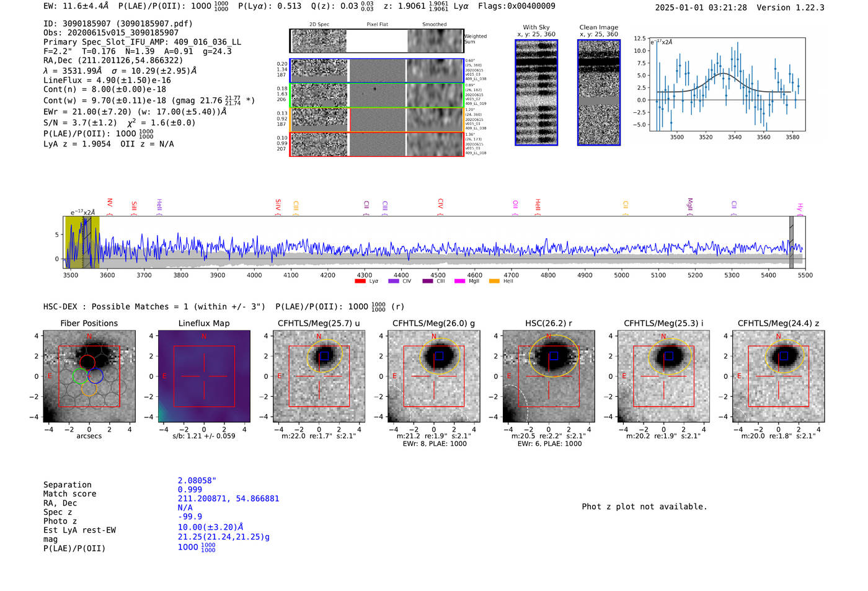Click the orange HeII legend swatch
868x591 pixels.
click(494, 282)
